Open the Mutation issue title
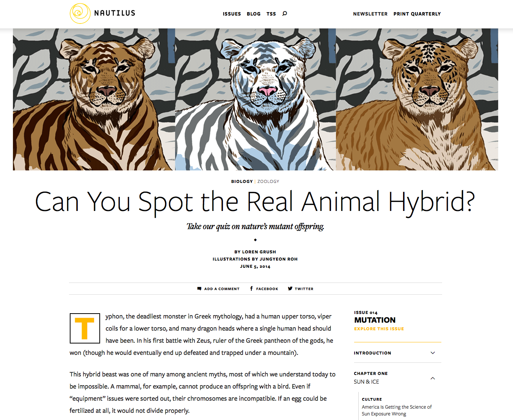This screenshot has height=420, width=513. coord(375,320)
